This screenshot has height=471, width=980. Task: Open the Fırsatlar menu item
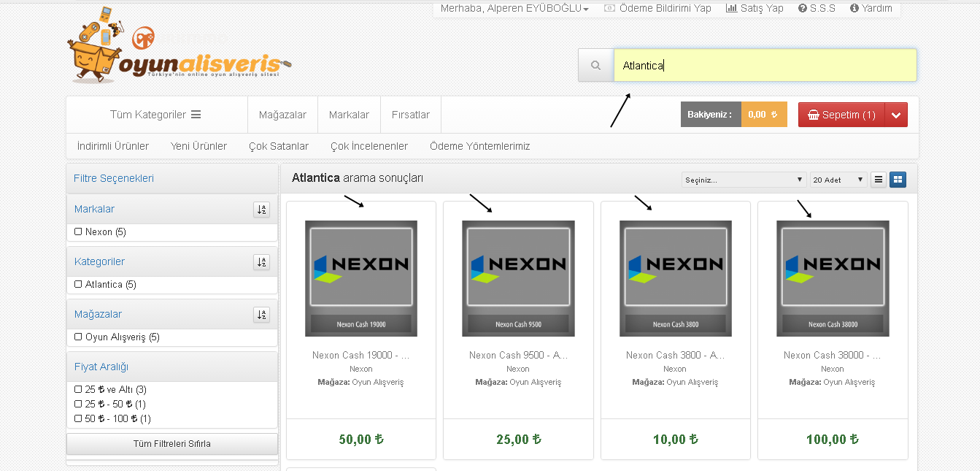[x=411, y=115]
